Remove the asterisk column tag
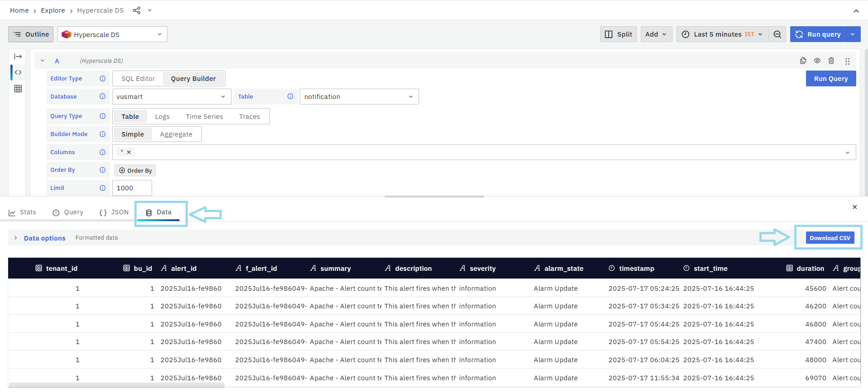Viewport: 868px width, 392px height. pos(129,152)
